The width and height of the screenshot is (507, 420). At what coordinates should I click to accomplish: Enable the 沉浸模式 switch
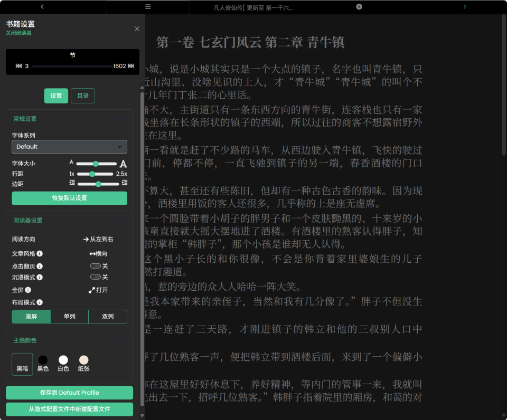[96, 277]
